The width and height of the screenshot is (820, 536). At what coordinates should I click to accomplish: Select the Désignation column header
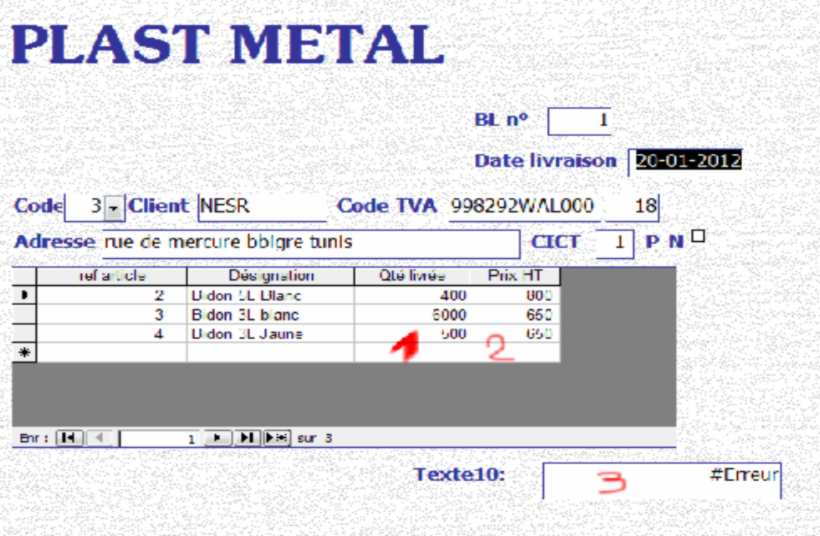271,276
